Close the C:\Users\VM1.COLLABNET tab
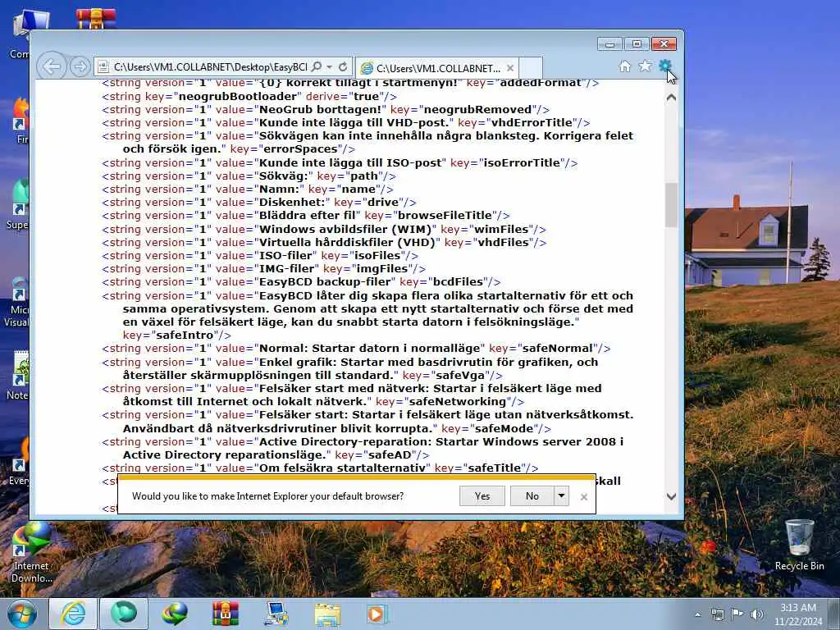The image size is (840, 630). [510, 68]
